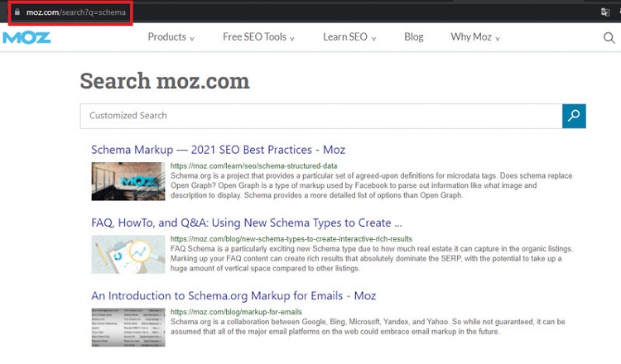Focus the Customized Search input field
This screenshot has width=621, height=364.
320,116
